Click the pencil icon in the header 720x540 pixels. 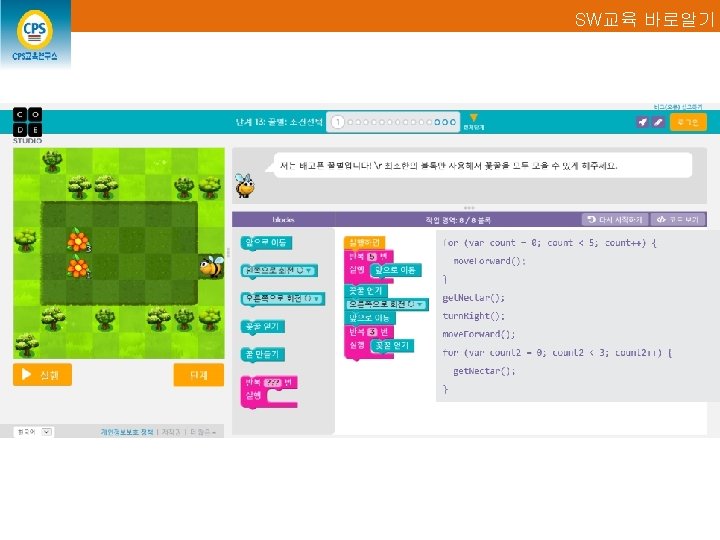click(658, 122)
